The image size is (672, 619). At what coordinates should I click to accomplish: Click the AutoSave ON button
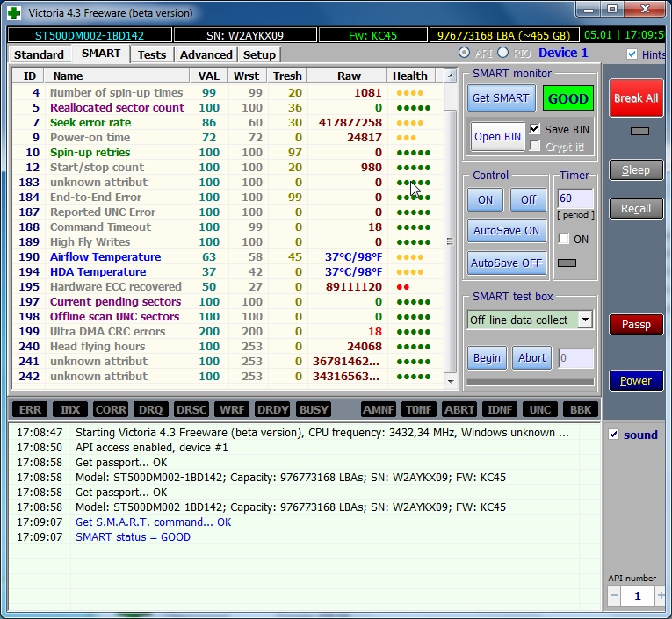coord(507,231)
